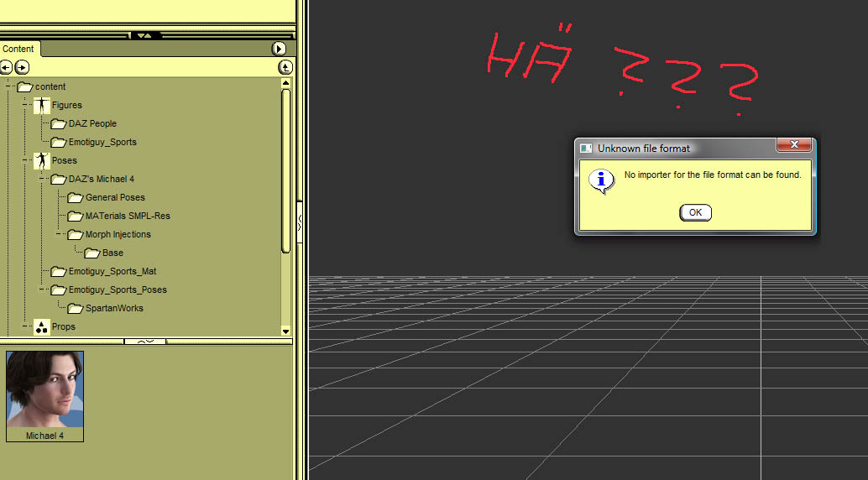
Task: Collapse DAZ's Michael 4 folder node
Action: (x=41, y=179)
